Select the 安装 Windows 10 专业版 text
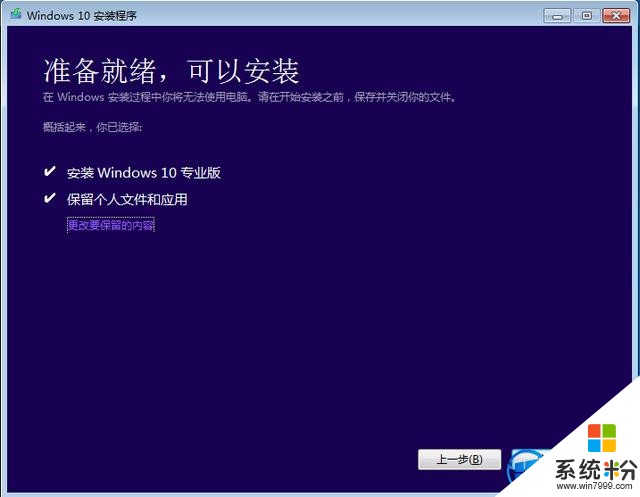The image size is (640, 497). click(x=144, y=173)
